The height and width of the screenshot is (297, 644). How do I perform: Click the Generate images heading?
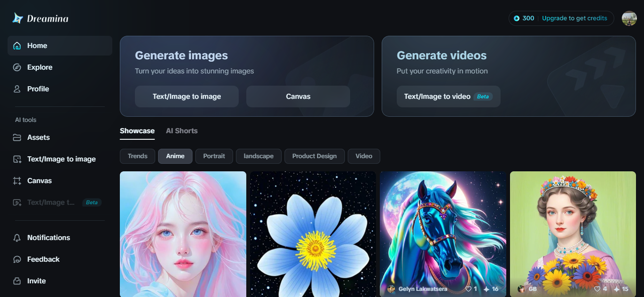click(182, 55)
